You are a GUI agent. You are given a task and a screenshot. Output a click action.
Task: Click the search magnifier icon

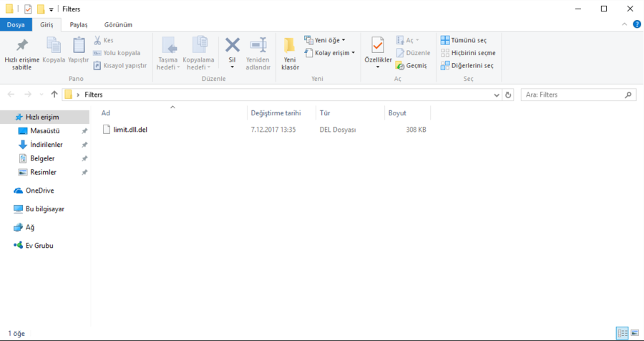point(628,95)
